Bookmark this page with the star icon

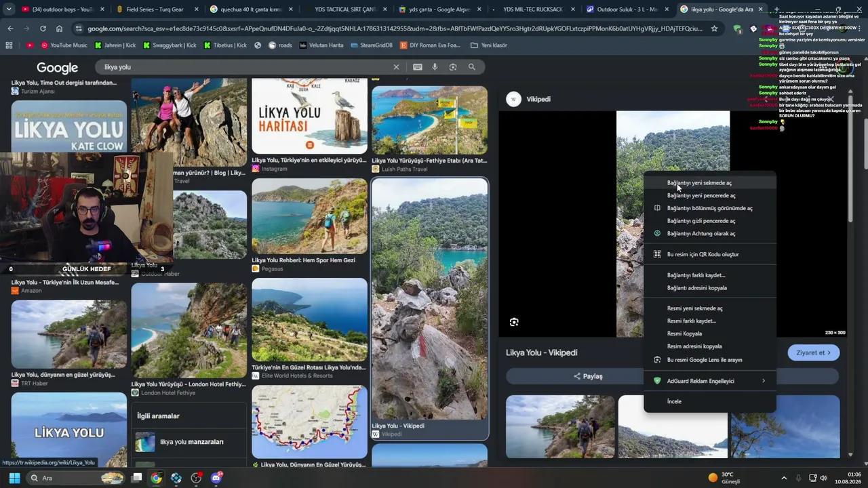click(714, 28)
